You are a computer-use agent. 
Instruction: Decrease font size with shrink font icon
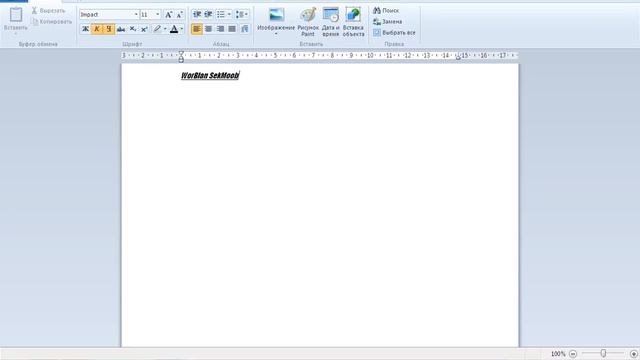(x=179, y=15)
